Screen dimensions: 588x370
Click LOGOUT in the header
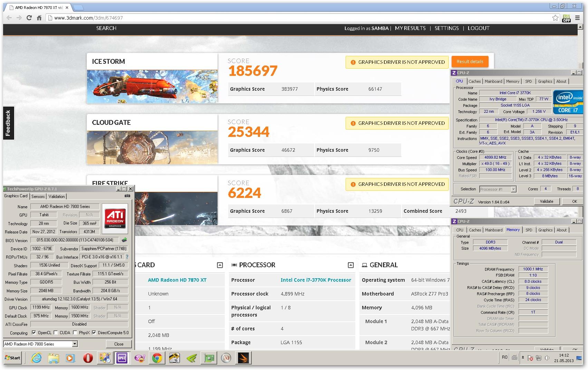click(x=479, y=28)
